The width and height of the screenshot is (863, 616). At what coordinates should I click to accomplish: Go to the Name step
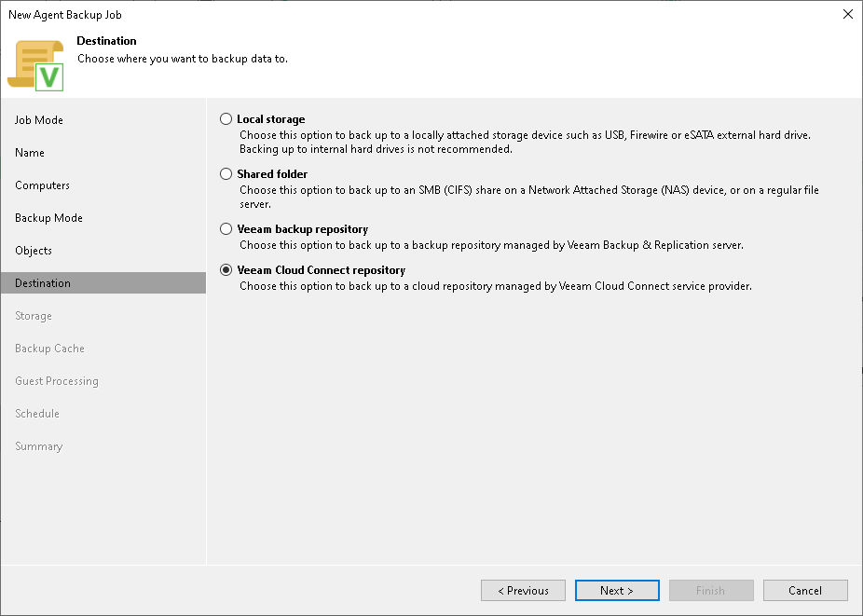click(29, 152)
